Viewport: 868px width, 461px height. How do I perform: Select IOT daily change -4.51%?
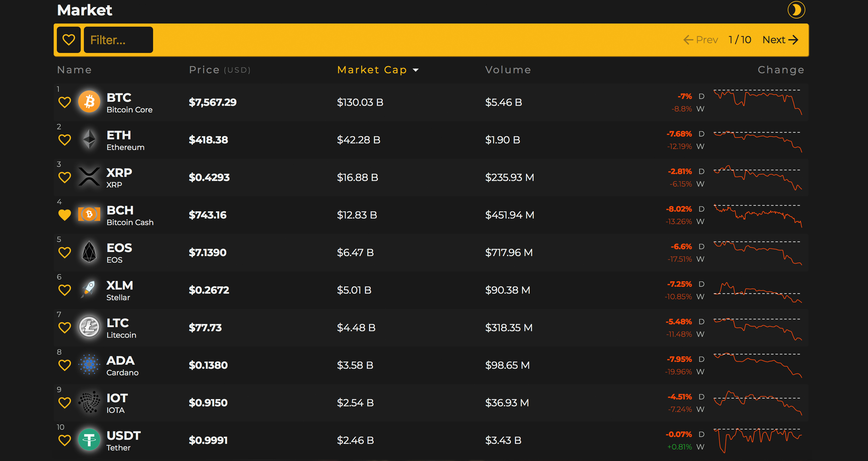pos(680,397)
